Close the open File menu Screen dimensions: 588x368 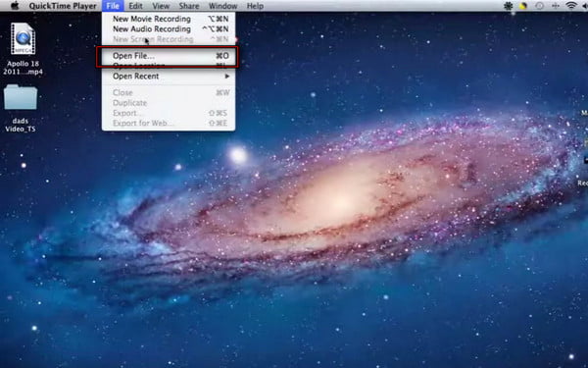pos(113,6)
